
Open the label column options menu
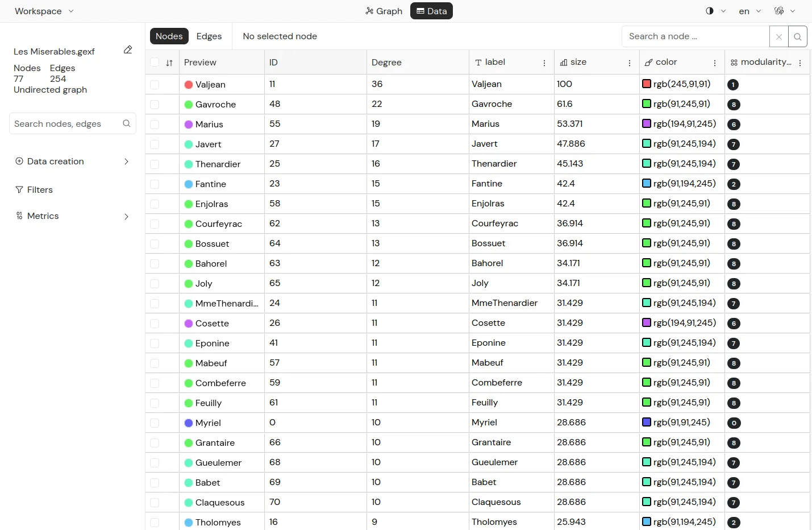(x=544, y=63)
